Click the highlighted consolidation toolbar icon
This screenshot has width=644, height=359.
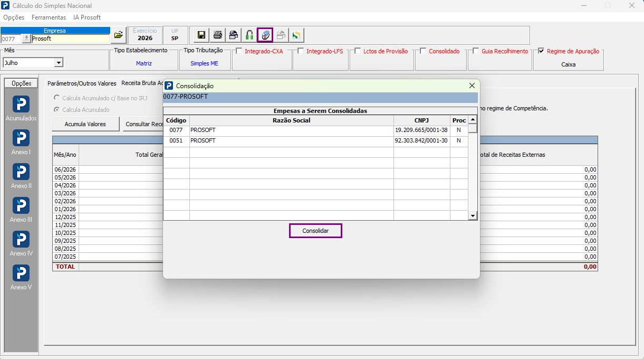(265, 35)
